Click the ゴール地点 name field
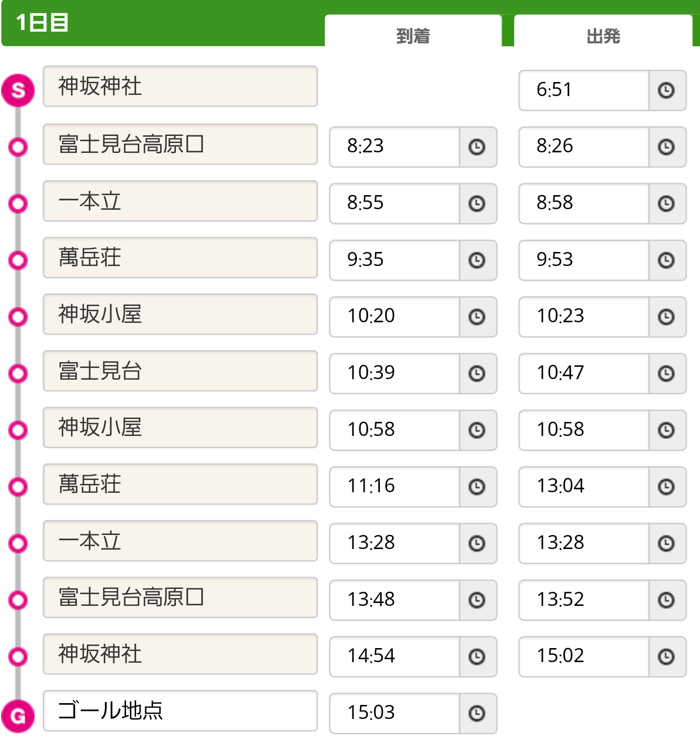This screenshot has width=700, height=743. 181,711
